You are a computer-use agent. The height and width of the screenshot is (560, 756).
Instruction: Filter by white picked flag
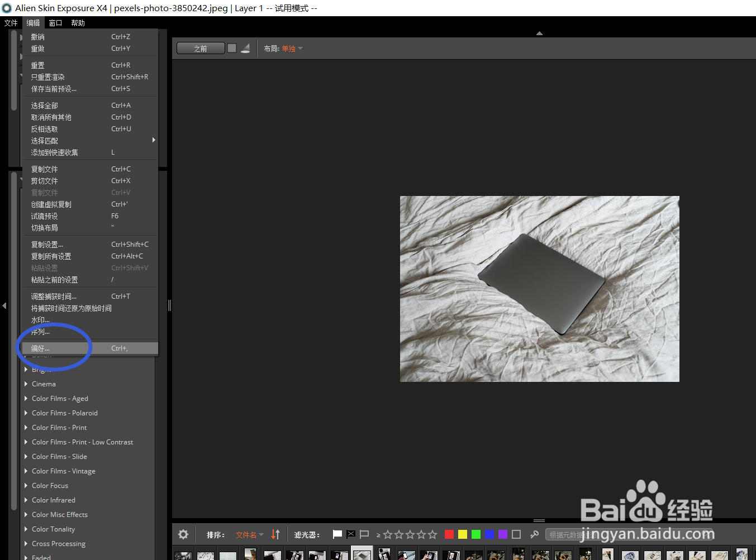point(337,534)
